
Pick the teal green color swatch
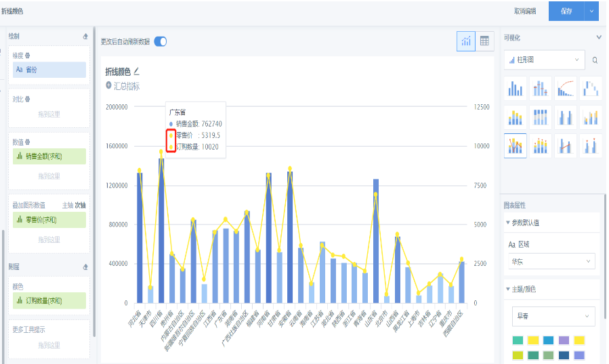(x=518, y=340)
